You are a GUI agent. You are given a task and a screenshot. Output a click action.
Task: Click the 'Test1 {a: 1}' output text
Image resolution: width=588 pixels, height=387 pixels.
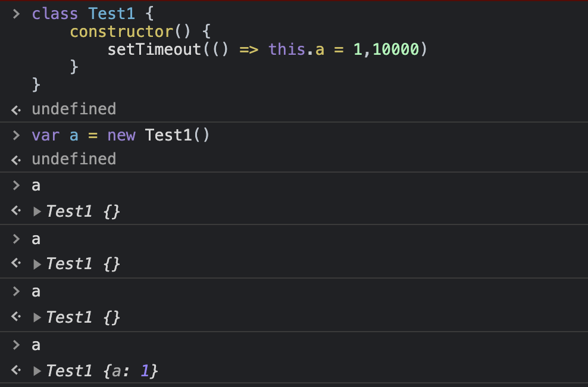102,372
